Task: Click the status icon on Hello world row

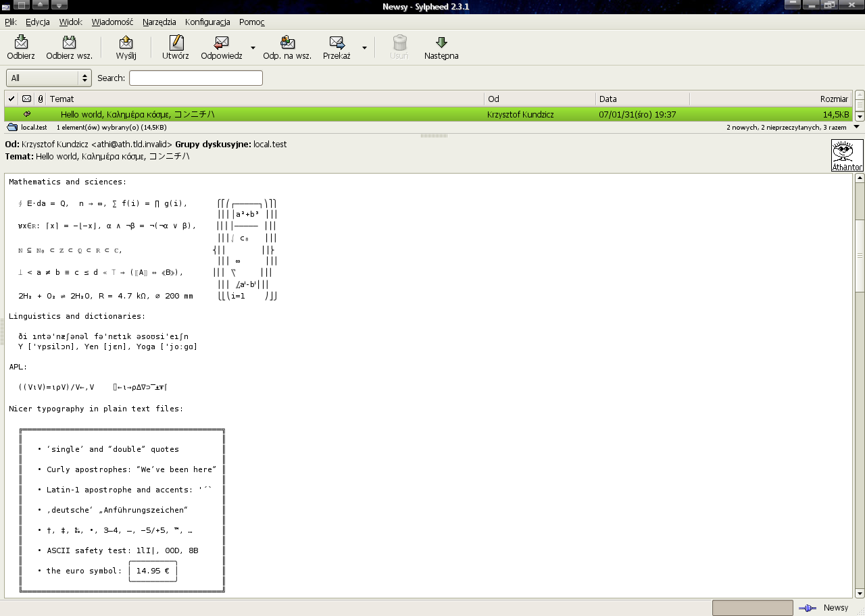Action: coord(26,114)
